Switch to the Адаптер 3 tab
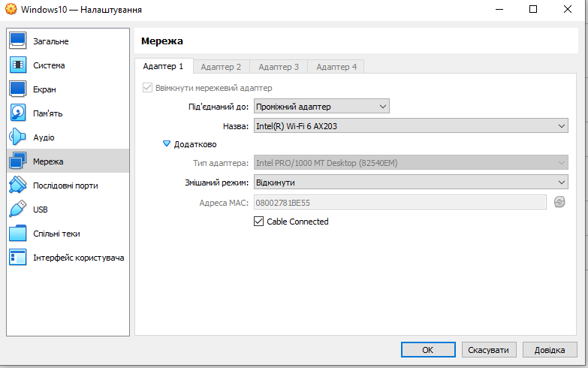Viewport: 588px width, 368px height. click(279, 67)
